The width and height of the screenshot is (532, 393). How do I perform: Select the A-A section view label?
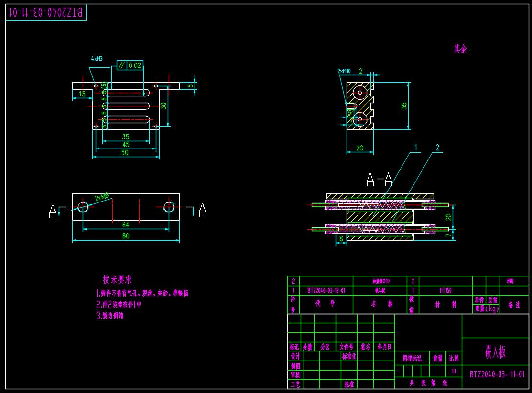(x=379, y=180)
